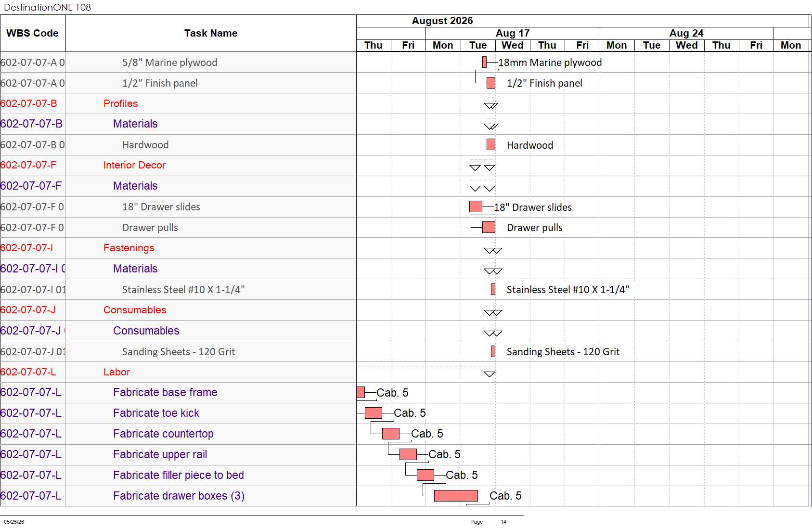The width and height of the screenshot is (812, 528).
Task: Select the Aug 17 week header
Action: coord(513,33)
